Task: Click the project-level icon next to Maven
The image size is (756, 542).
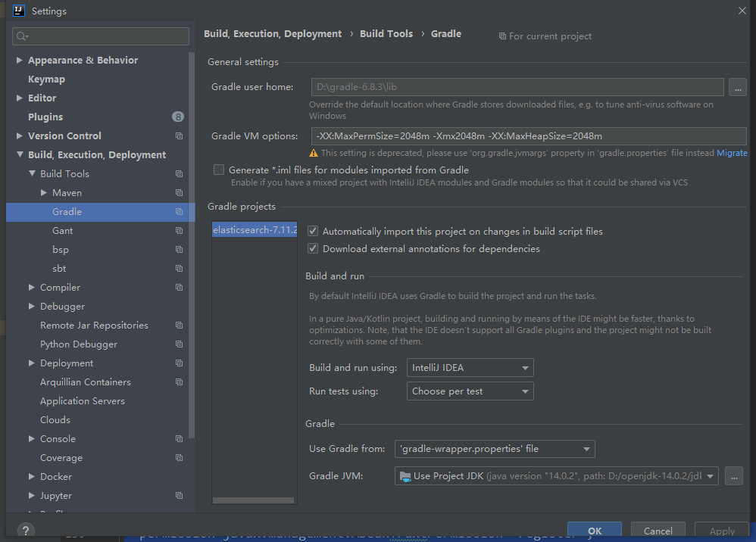Action: tap(179, 193)
